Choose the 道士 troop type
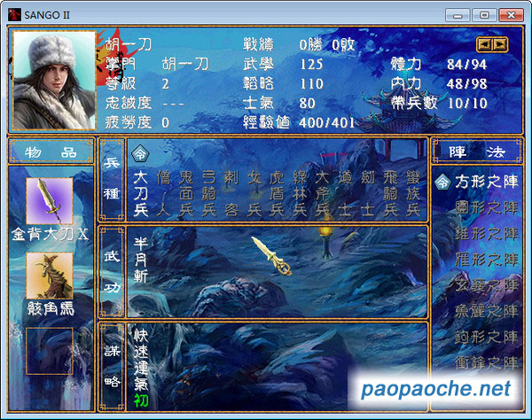This screenshot has height=420, width=532. 345,194
